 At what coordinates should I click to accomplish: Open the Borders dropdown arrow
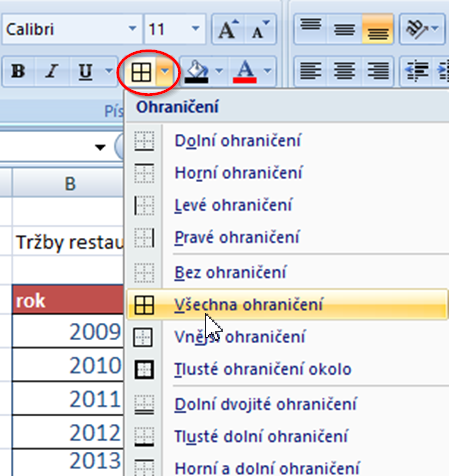point(165,72)
